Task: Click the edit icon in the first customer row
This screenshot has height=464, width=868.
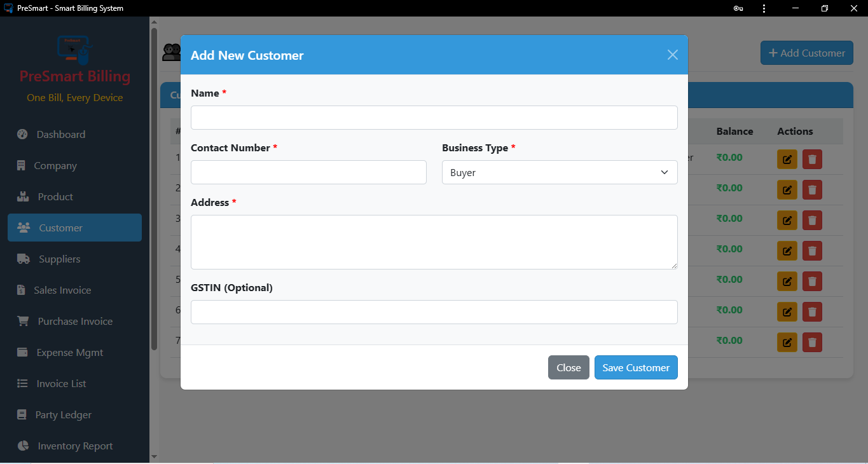Action: pyautogui.click(x=787, y=159)
